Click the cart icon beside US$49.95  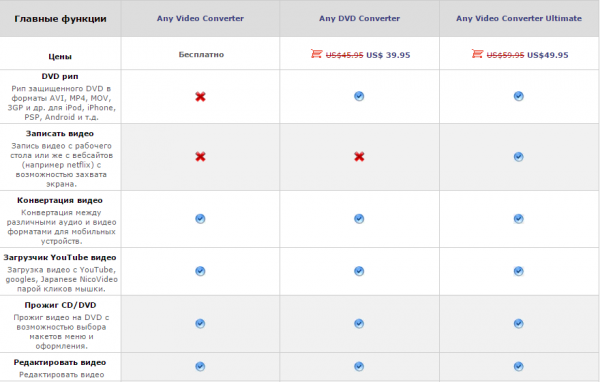click(477, 54)
